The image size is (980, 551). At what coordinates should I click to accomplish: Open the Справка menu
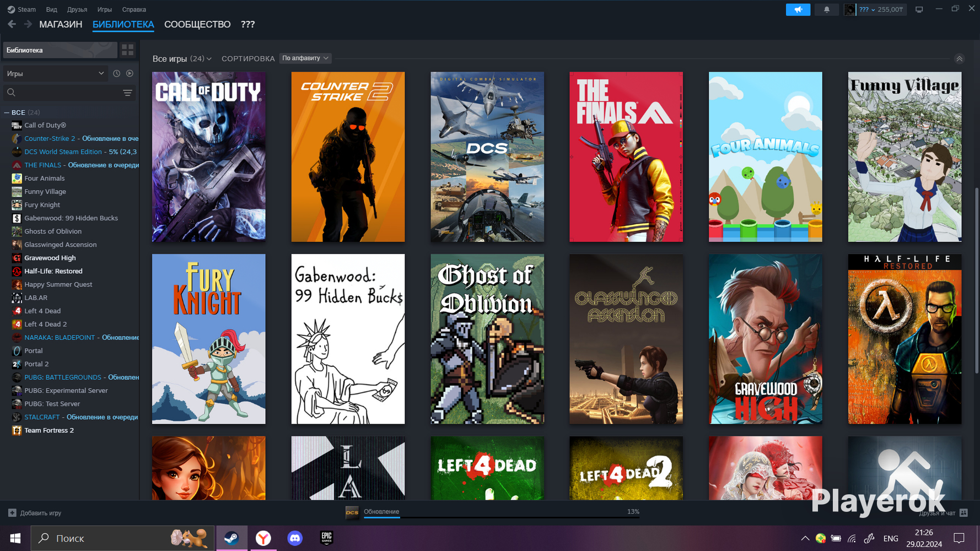[x=134, y=9]
